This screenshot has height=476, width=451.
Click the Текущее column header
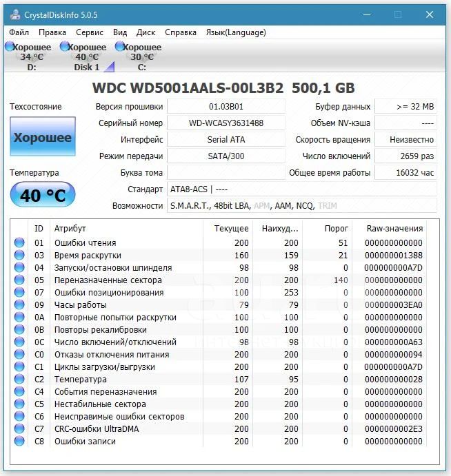[x=228, y=228]
